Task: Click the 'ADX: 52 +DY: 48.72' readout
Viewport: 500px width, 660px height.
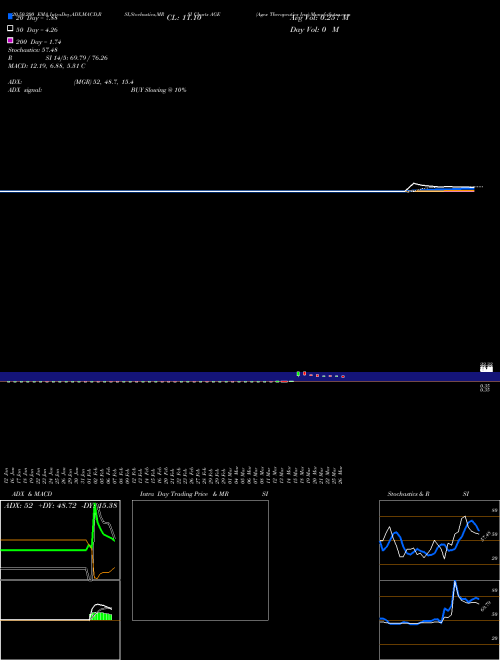Action: [x=40, y=506]
